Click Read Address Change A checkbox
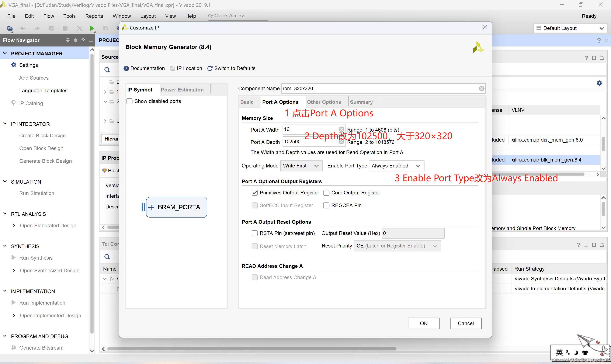The image size is (611, 364). 254,277
